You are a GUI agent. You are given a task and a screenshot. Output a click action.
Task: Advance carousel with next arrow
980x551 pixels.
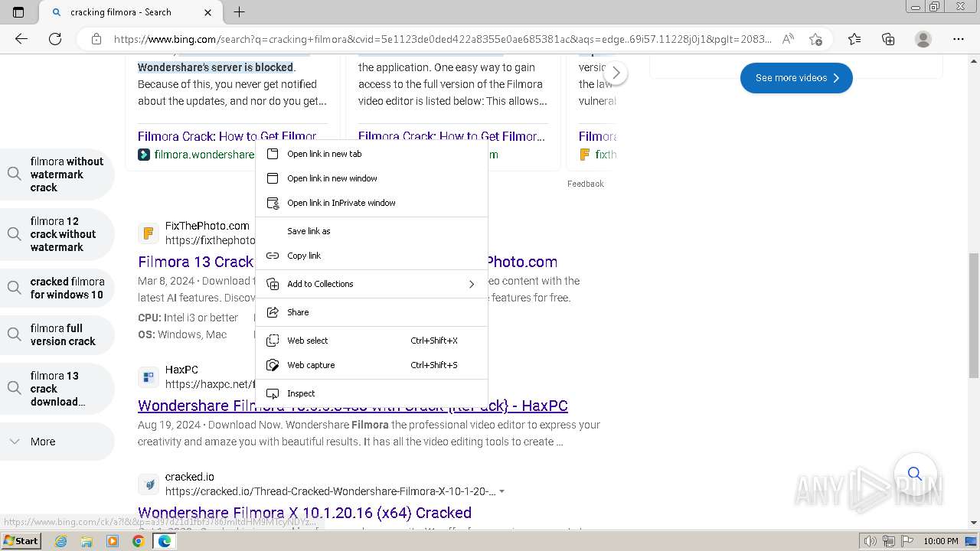(616, 73)
